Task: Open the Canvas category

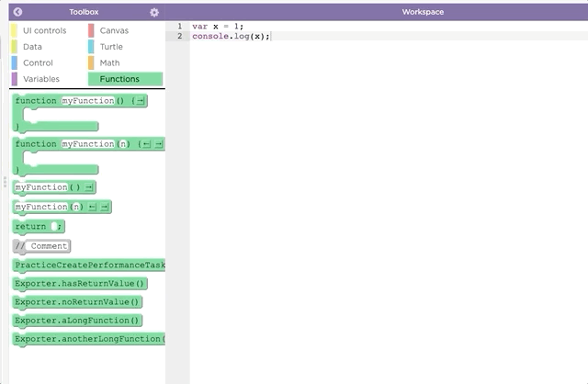Action: [114, 30]
